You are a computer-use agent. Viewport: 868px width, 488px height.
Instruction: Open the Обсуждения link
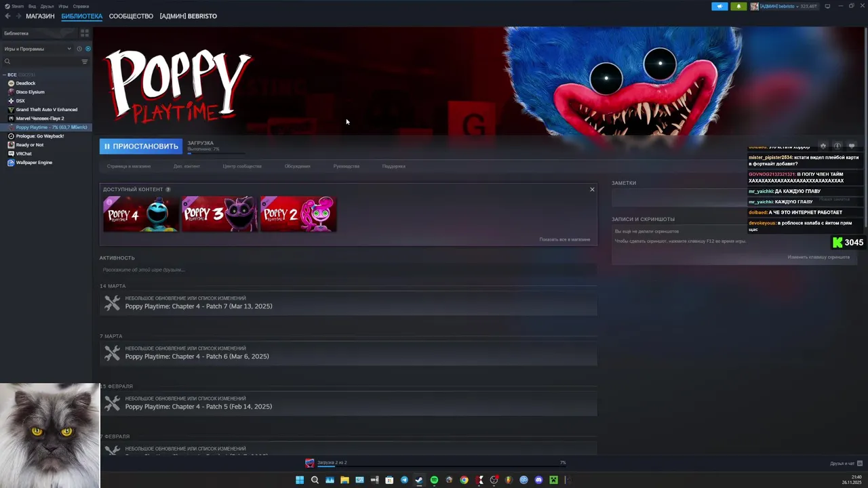point(298,166)
